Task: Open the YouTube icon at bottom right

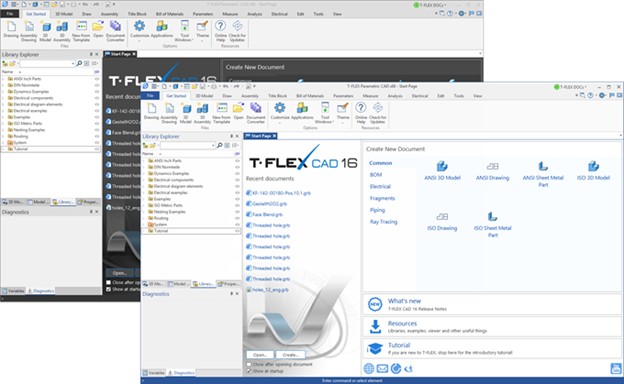Action: 616,368
